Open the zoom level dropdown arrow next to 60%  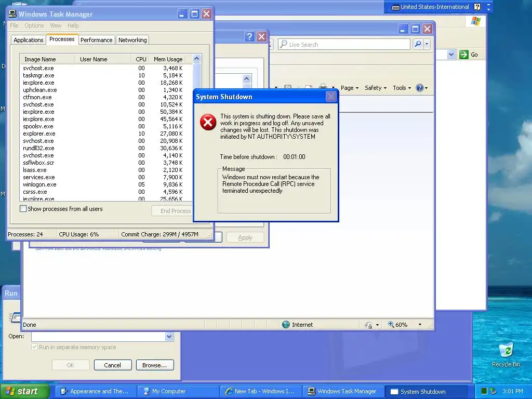tap(420, 324)
